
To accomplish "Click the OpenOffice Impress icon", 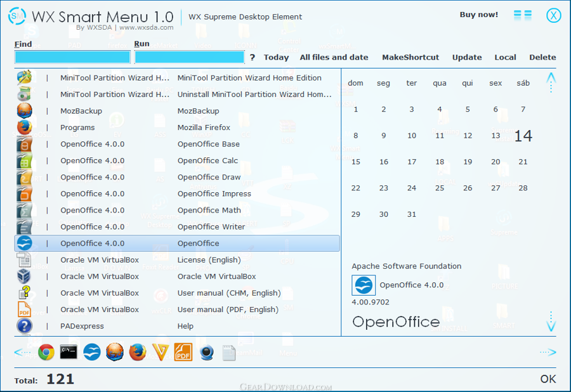I will coord(24,193).
